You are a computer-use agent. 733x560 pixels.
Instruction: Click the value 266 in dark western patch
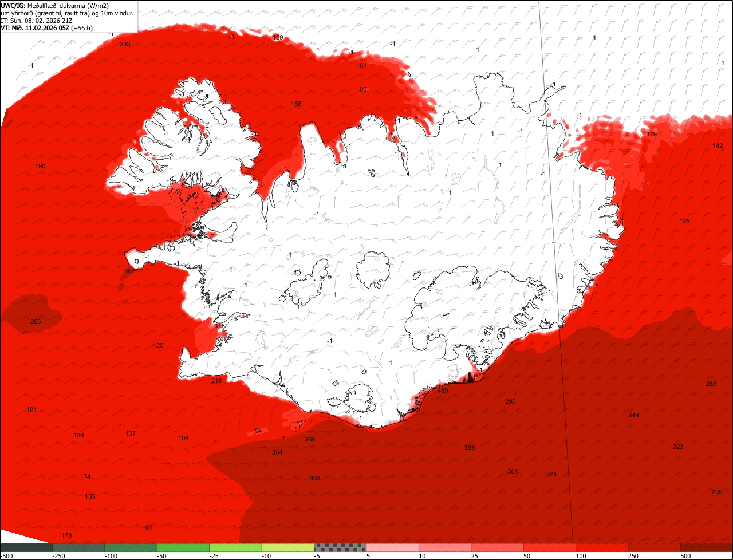click(x=36, y=321)
